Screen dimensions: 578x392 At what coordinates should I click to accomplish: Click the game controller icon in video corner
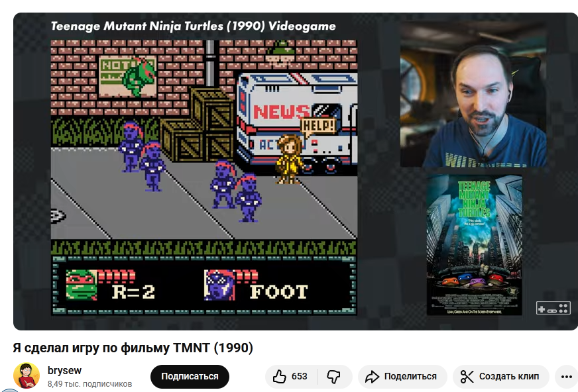coord(553,308)
